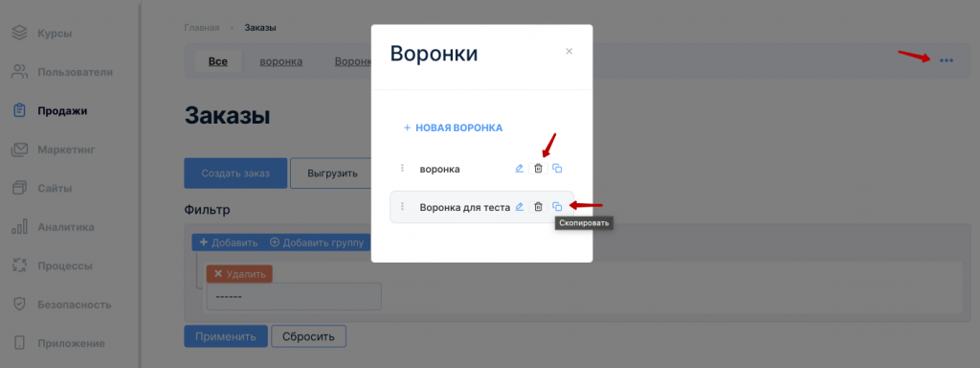Copy the funnel Воронка для теста
This screenshot has height=368, width=980.
point(558,207)
